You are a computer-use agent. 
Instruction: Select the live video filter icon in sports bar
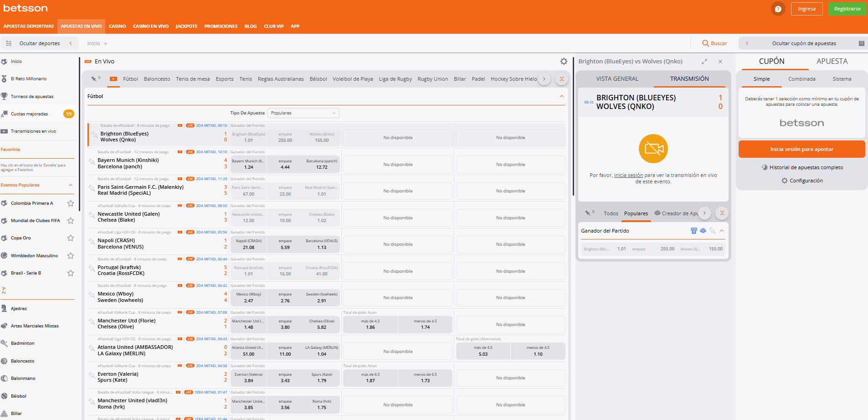[113, 79]
